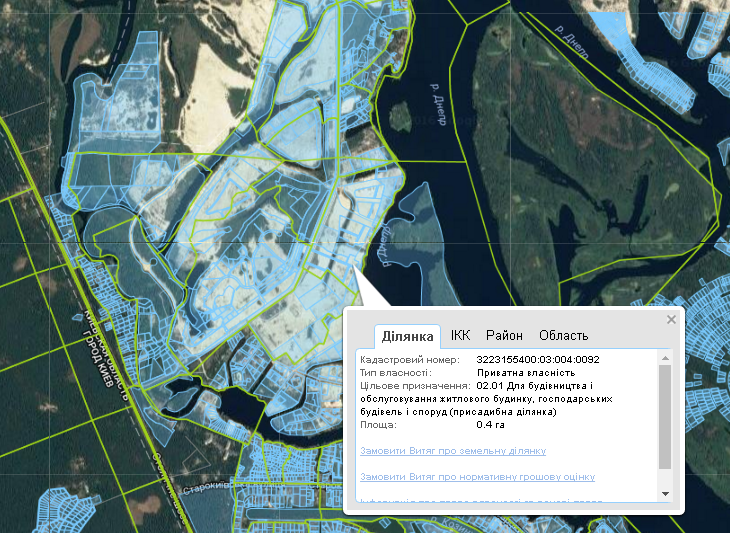Screen dimensions: 730x533
Task: Open the Район tab
Action: tap(504, 335)
